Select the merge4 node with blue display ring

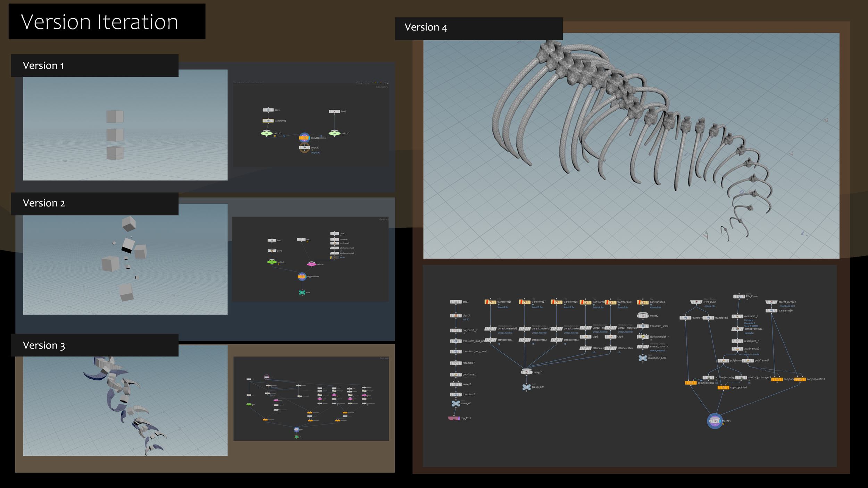[715, 421]
